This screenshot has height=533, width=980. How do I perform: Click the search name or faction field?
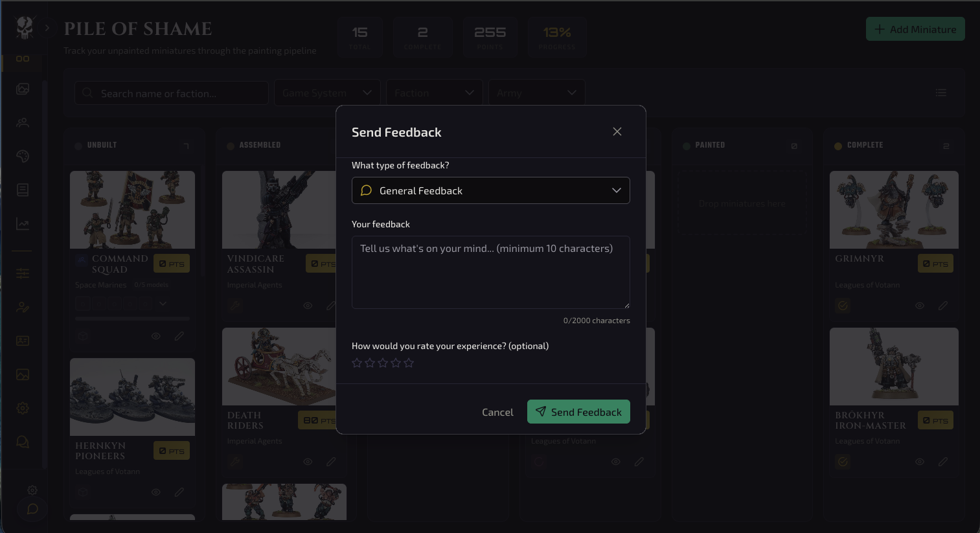point(171,93)
